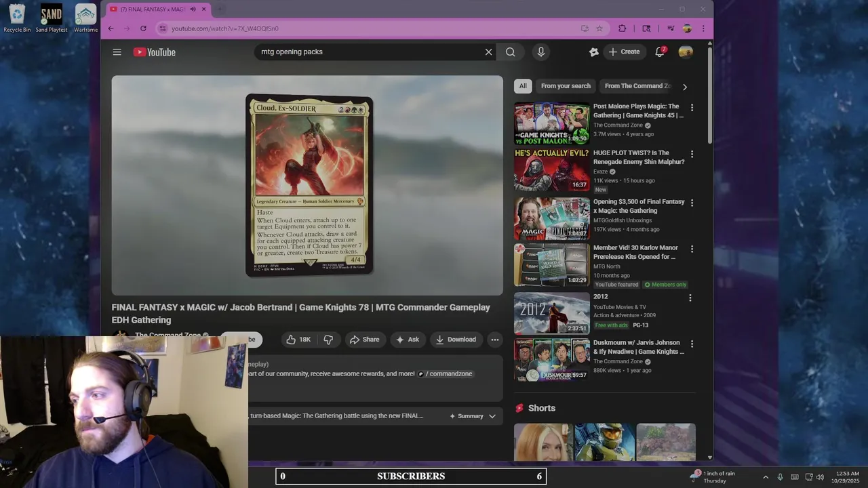Select the 'From The Command Zone' chip

click(x=637, y=86)
